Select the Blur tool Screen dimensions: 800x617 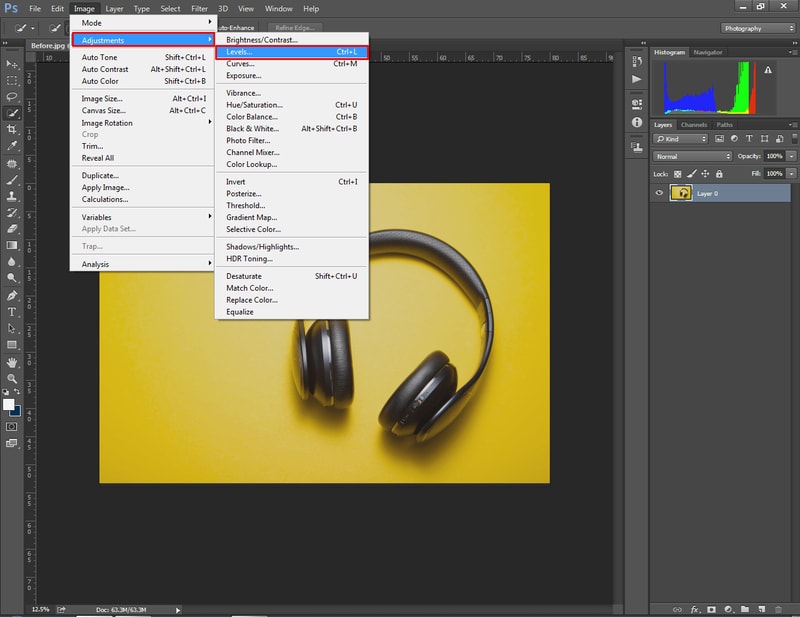(x=11, y=261)
